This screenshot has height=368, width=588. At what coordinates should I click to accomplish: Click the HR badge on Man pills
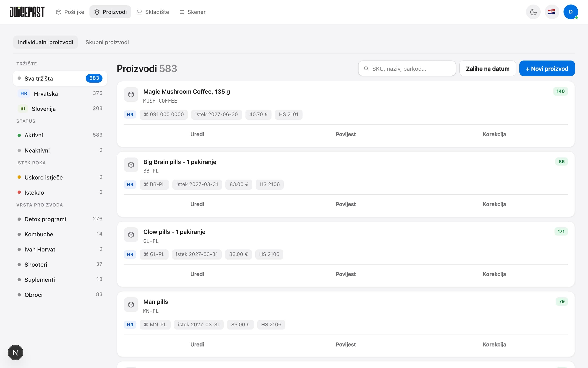click(x=130, y=325)
